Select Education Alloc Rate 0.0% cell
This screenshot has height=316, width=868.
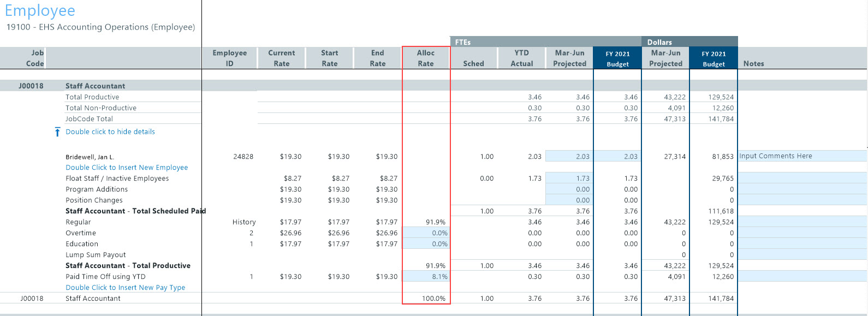(x=426, y=244)
